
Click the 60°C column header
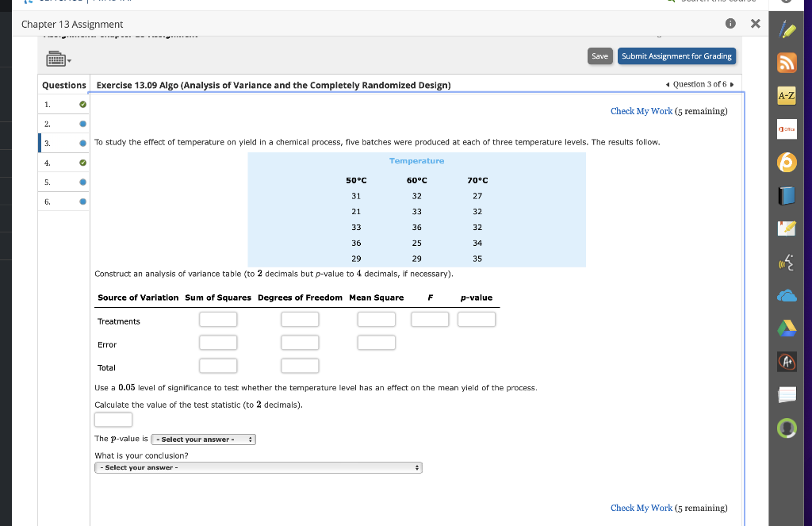[417, 180]
